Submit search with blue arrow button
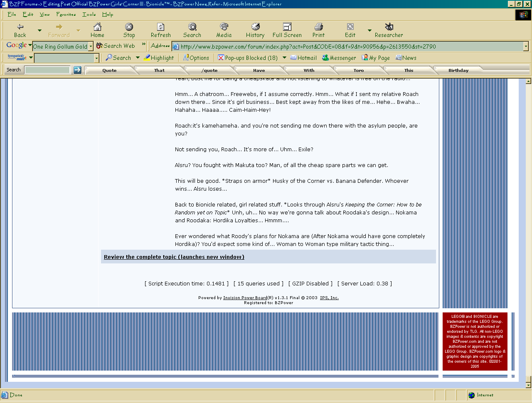Screen dimensions: 532x403 pyautogui.click(x=77, y=70)
